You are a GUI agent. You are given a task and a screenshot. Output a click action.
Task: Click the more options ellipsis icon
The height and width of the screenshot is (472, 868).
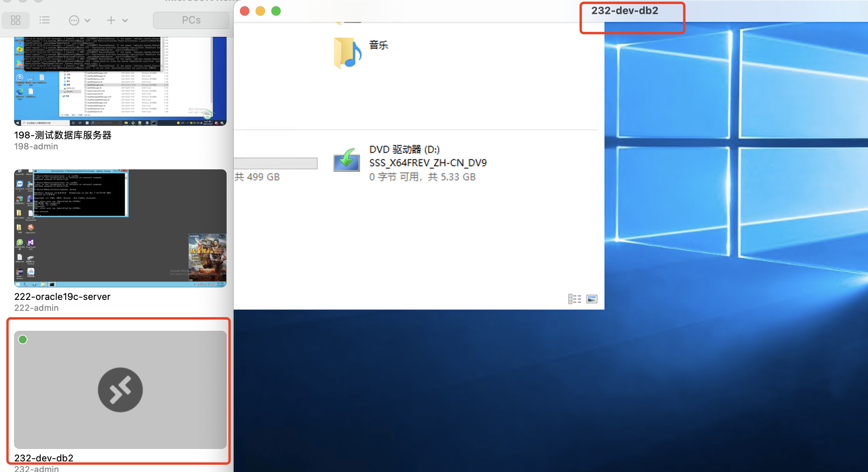tap(74, 20)
